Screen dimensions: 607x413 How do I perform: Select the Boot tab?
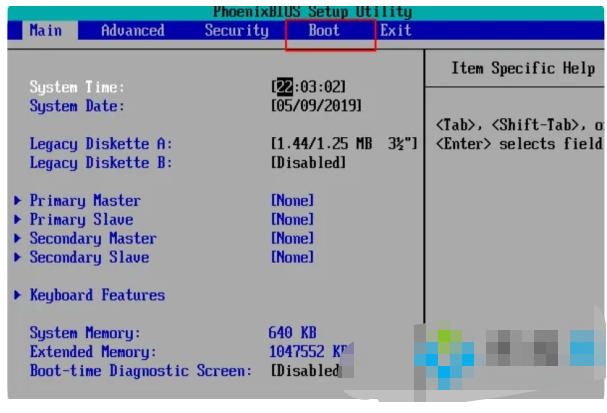pos(324,31)
